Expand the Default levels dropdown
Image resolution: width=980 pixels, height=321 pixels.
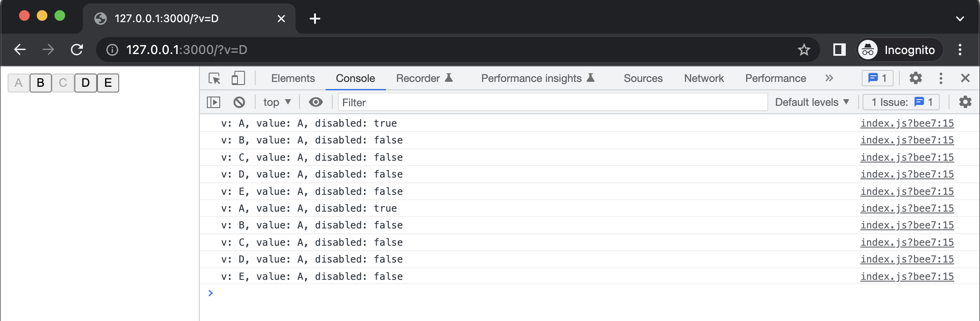click(812, 102)
